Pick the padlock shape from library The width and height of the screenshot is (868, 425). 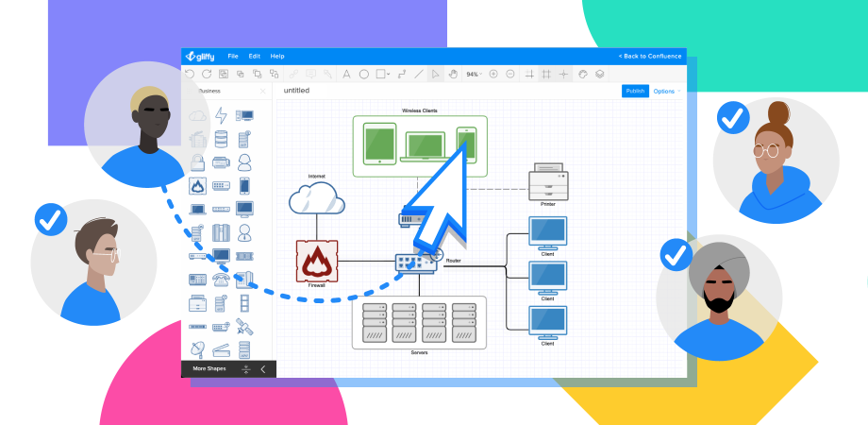click(197, 161)
